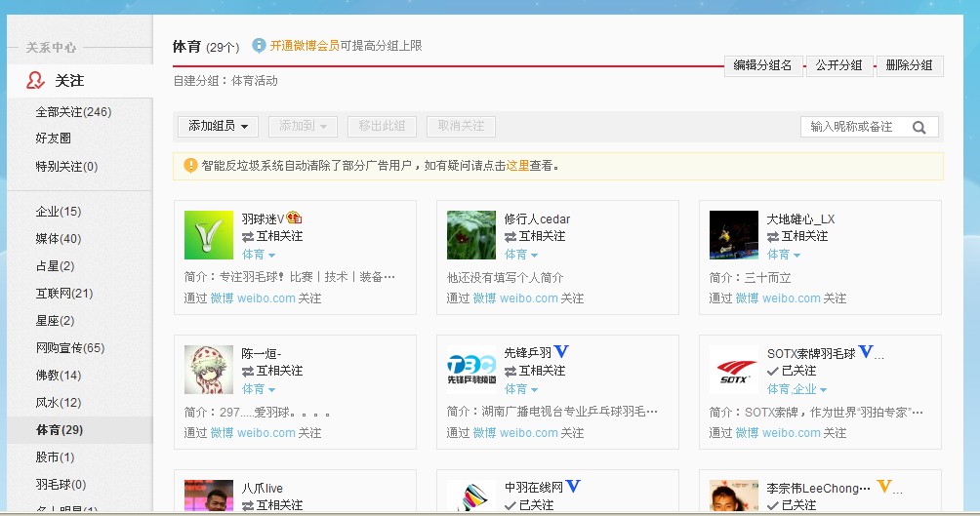The width and height of the screenshot is (980, 516).
Task: Click 简介：三十而立 text
Action: pyautogui.click(x=750, y=277)
